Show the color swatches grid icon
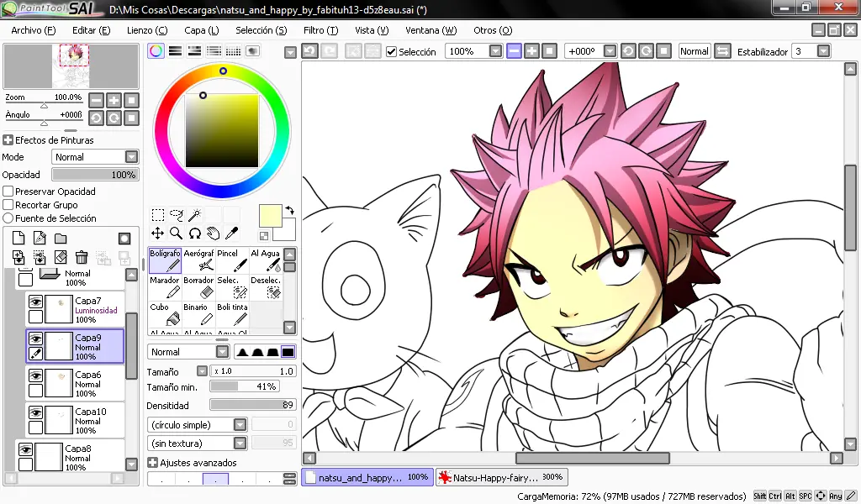 coord(234,51)
